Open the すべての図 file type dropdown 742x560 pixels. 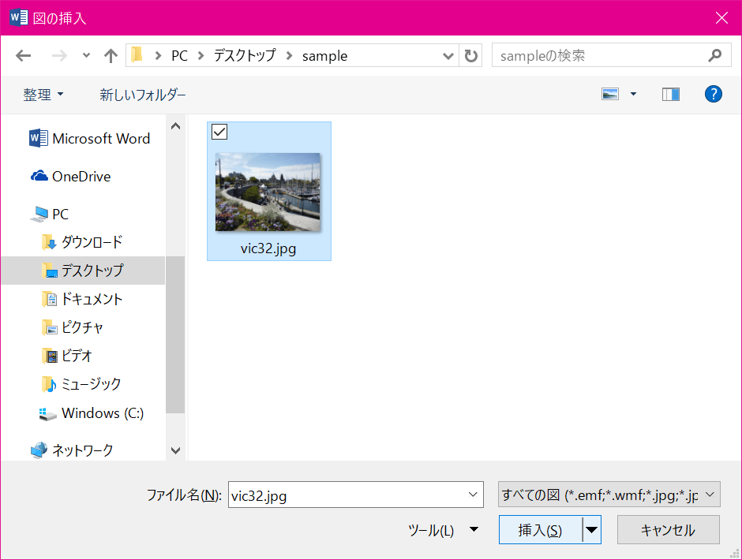(612, 494)
